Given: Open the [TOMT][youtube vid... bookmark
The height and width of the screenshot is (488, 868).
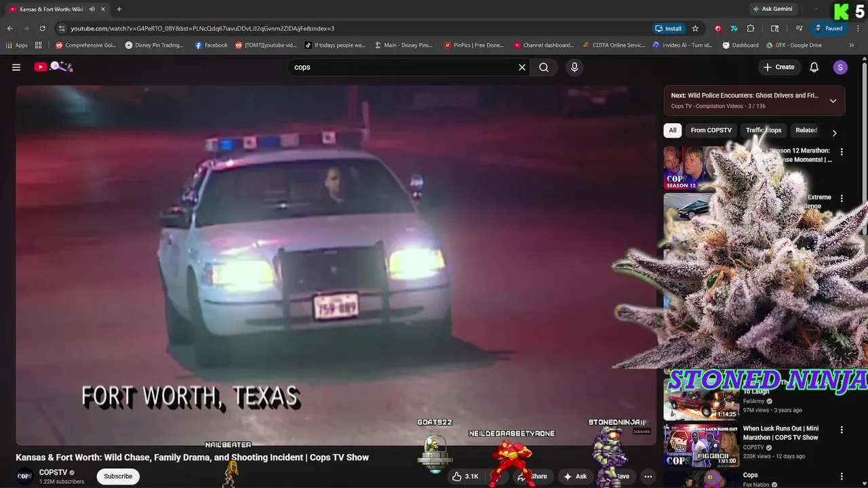Looking at the screenshot, I should click(x=266, y=45).
